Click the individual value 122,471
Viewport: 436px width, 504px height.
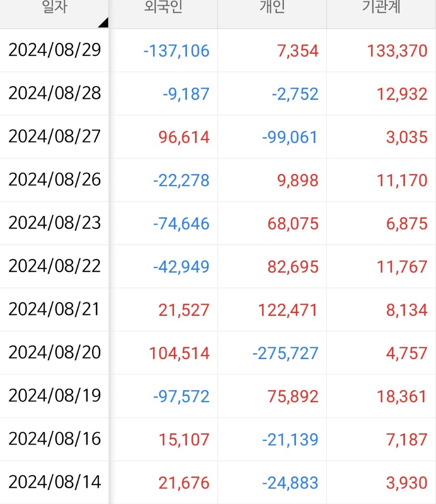pos(288,310)
